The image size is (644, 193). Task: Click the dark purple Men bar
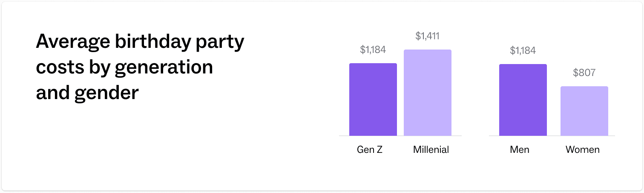pos(523,100)
